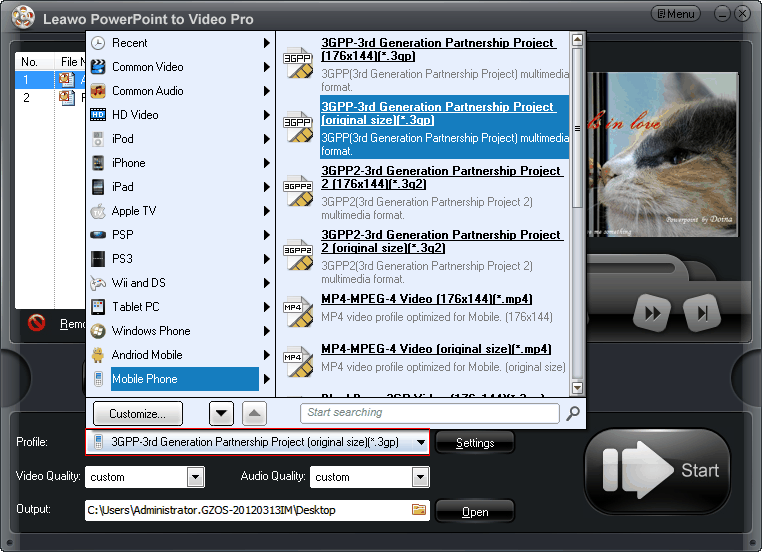Click the Start searching input field
762x552 pixels.
coord(430,413)
